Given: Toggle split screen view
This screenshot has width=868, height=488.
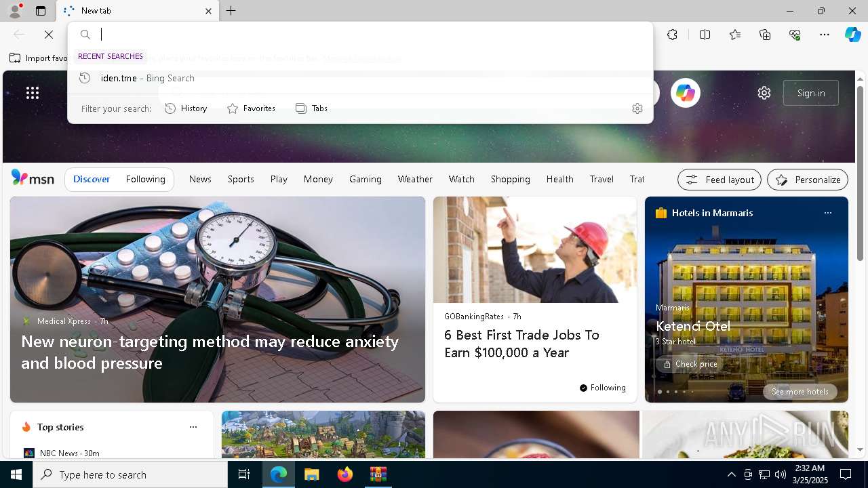Looking at the screenshot, I should click(705, 35).
